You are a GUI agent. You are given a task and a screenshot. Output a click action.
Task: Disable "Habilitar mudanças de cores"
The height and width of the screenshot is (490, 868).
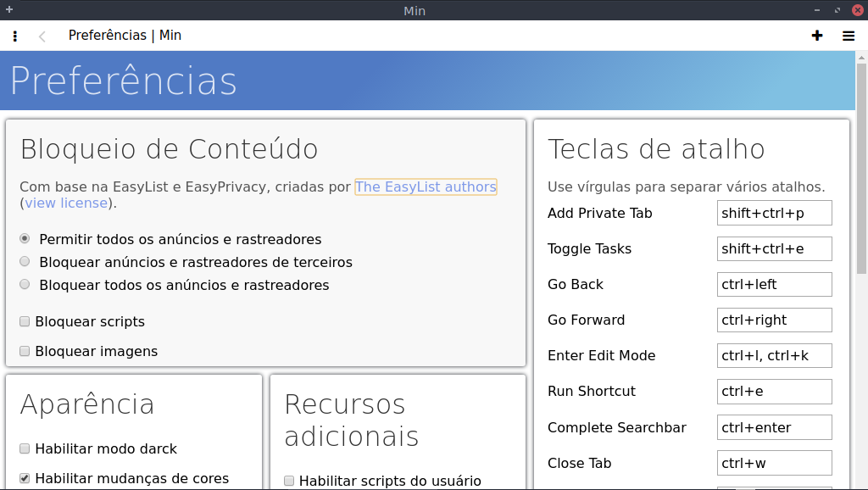pos(23,476)
